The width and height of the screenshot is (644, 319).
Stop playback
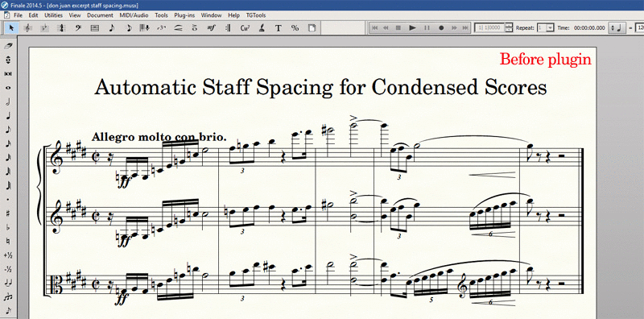398,27
